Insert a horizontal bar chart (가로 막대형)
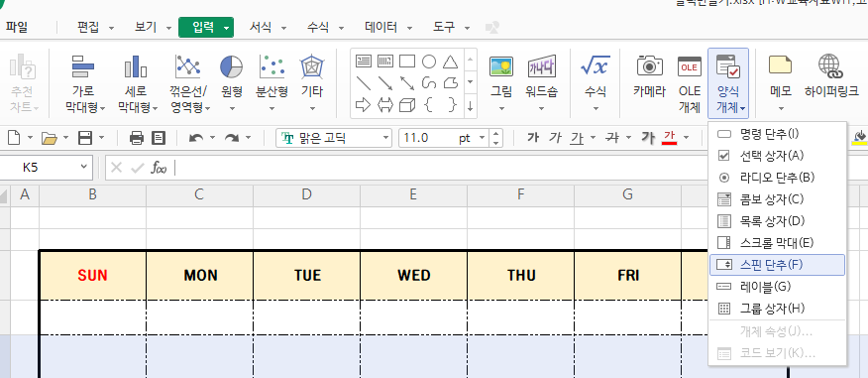868x378 pixels. tap(84, 83)
